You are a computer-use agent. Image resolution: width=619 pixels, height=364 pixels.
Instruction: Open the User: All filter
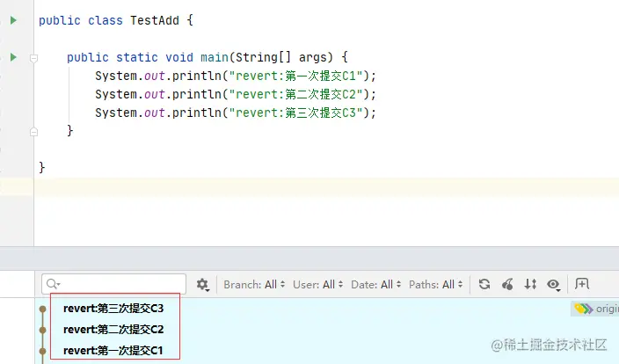(317, 284)
